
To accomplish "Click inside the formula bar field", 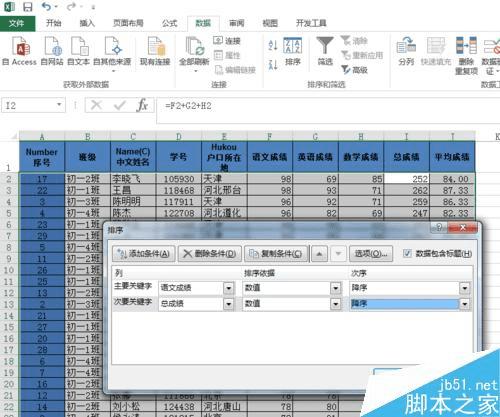I will tap(327, 106).
